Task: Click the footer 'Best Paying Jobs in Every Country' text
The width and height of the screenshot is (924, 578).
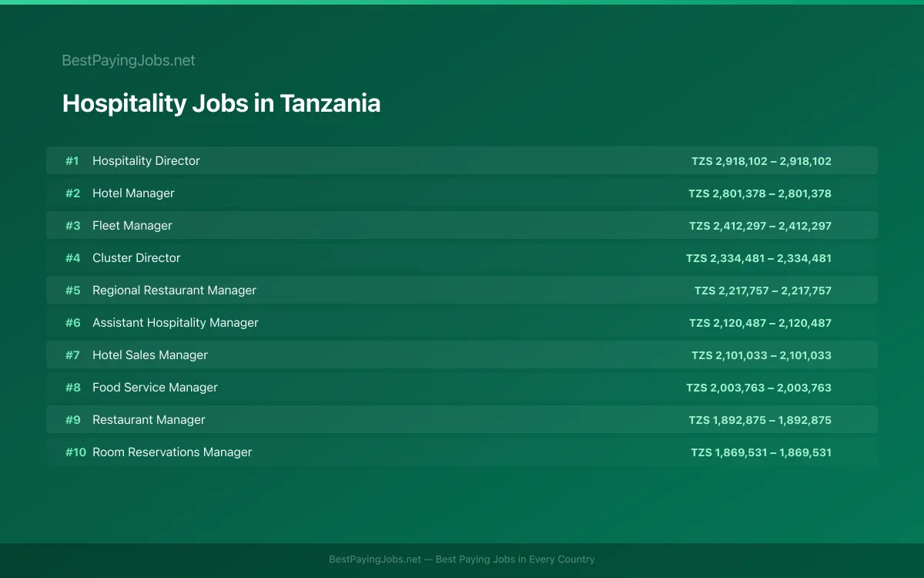Action: (515, 560)
